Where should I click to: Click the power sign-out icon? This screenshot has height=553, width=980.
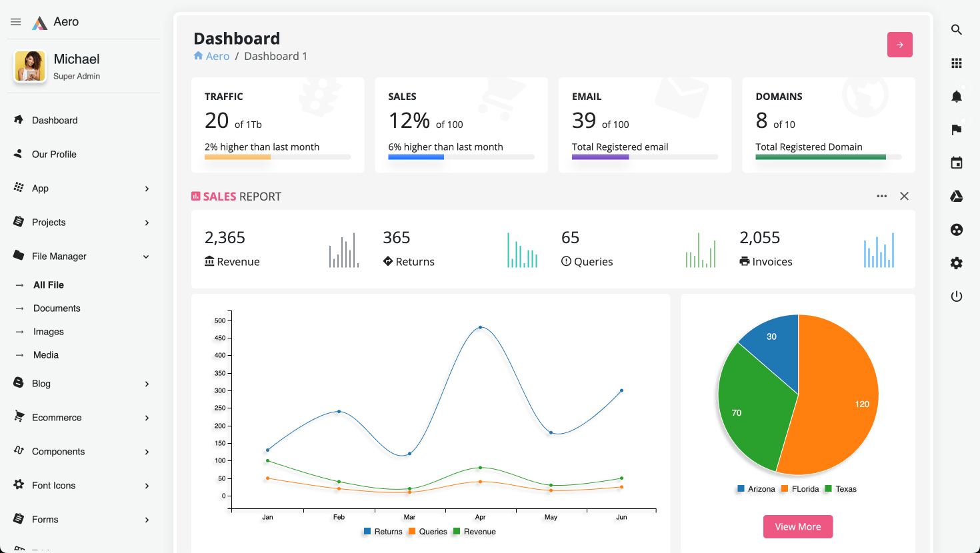pyautogui.click(x=956, y=296)
